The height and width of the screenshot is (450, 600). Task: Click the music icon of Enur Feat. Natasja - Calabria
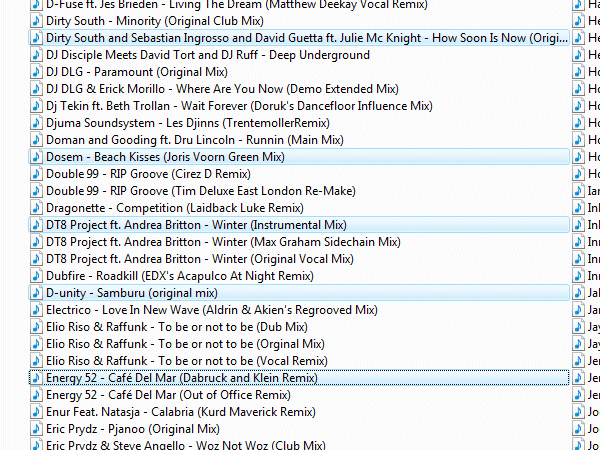click(x=36, y=412)
